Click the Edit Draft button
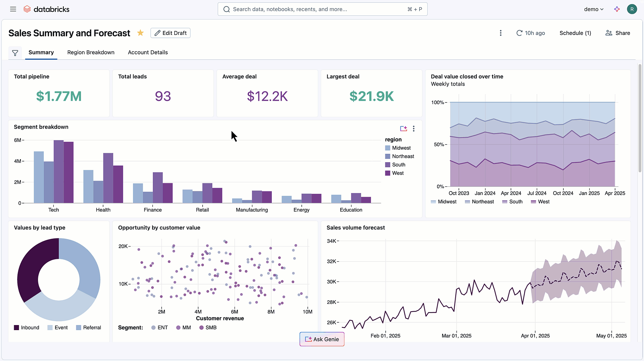The height and width of the screenshot is (361, 644). tap(170, 33)
